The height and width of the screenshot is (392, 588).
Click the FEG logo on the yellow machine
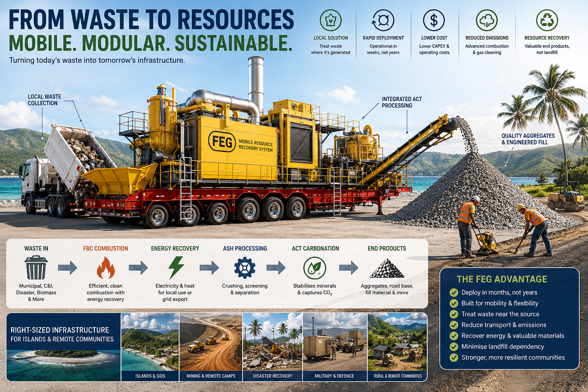click(x=222, y=142)
